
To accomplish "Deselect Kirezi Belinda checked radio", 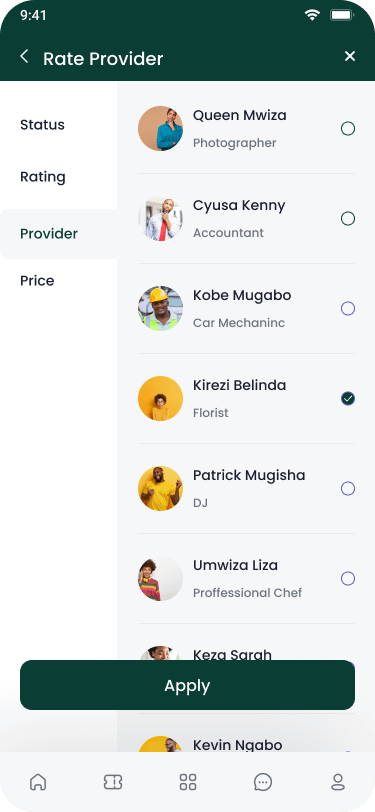I will coord(348,399).
